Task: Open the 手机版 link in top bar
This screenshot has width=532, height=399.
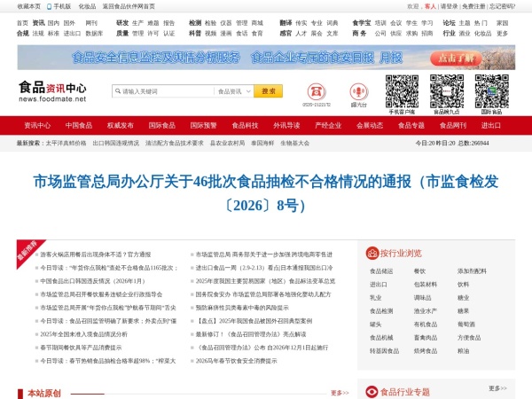Action: [x=62, y=6]
